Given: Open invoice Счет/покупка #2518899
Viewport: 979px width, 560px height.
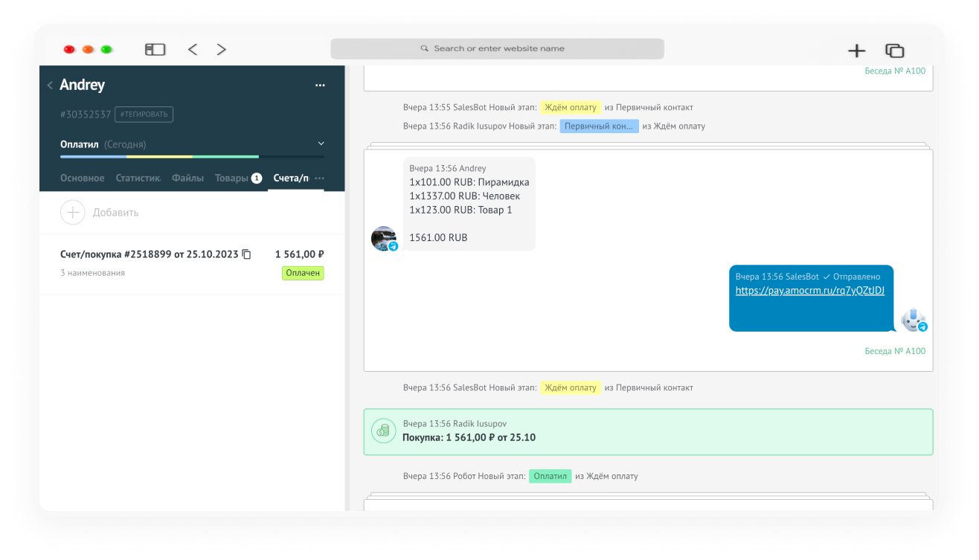Looking at the screenshot, I should [150, 254].
